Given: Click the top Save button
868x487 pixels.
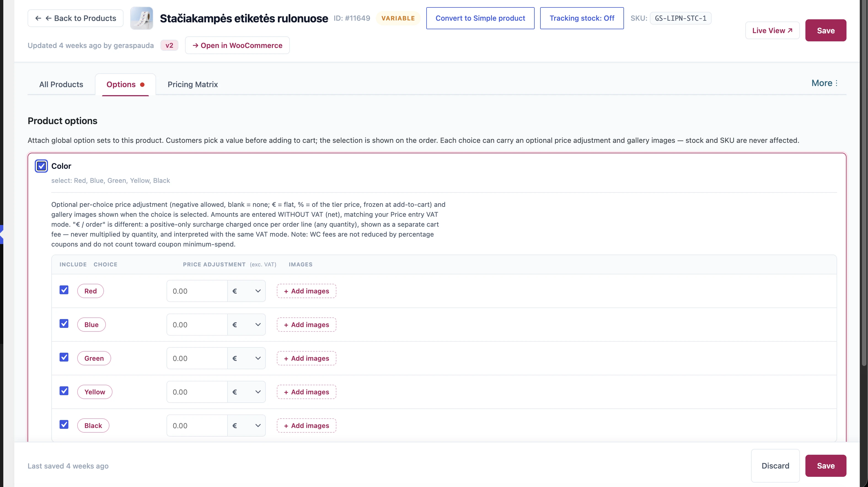Looking at the screenshot, I should pyautogui.click(x=826, y=30).
